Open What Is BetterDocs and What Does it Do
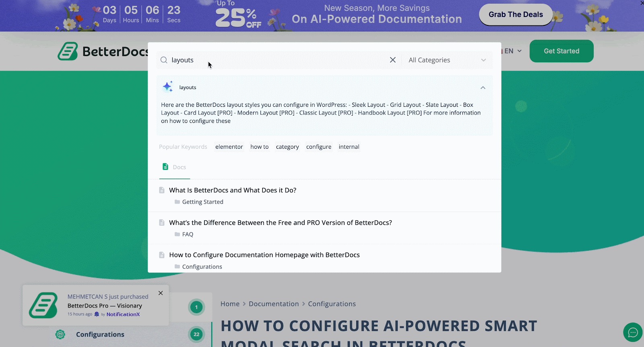This screenshot has width=644, height=347. (x=233, y=190)
